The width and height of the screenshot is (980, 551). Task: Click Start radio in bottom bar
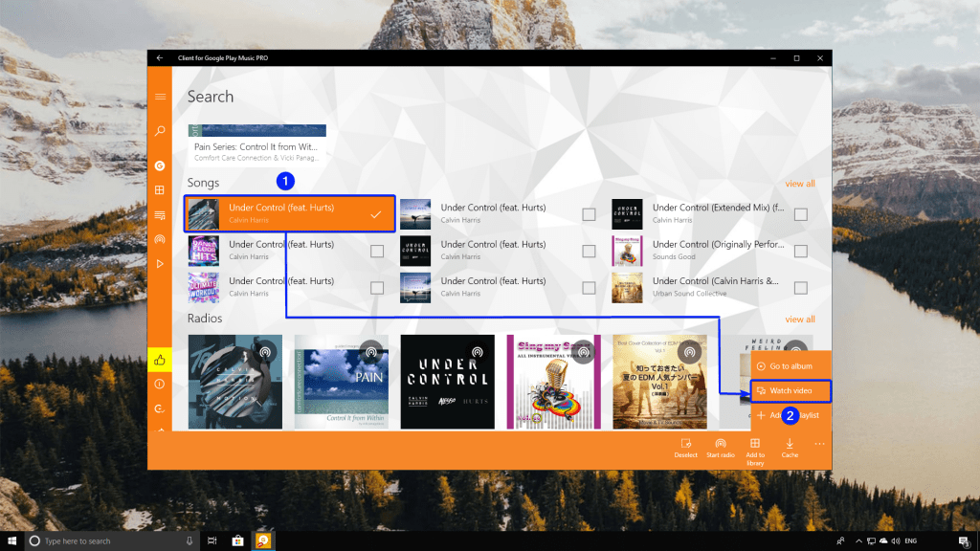coord(721,448)
